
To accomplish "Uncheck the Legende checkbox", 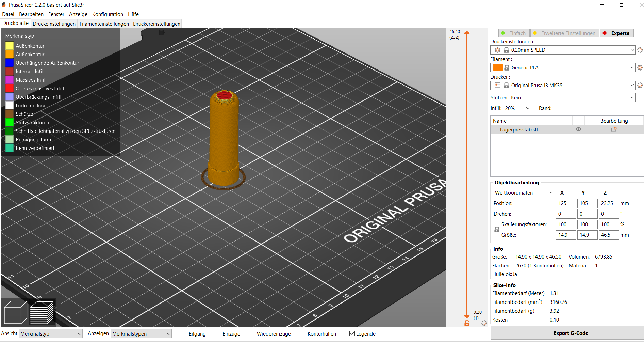I will 352,333.
